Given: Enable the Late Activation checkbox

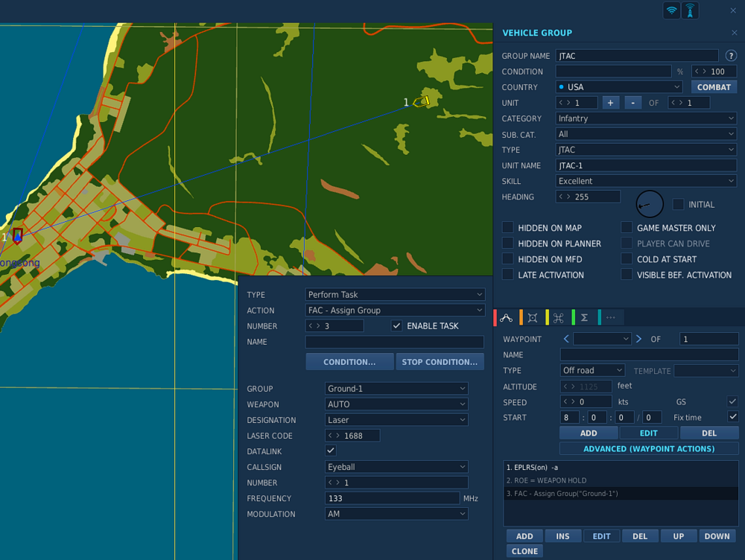Looking at the screenshot, I should (x=507, y=275).
